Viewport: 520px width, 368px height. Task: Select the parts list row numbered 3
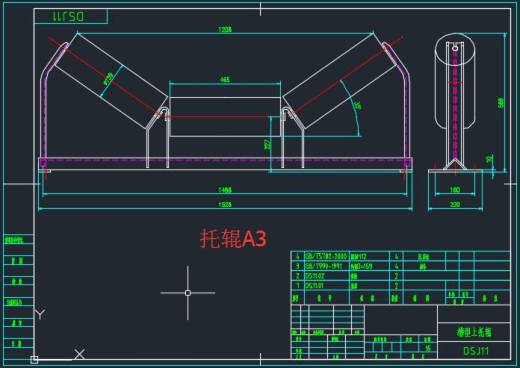pyautogui.click(x=400, y=266)
